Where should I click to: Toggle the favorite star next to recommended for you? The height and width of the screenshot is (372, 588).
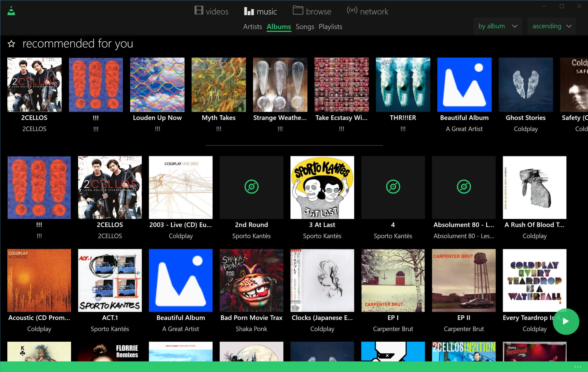point(11,44)
